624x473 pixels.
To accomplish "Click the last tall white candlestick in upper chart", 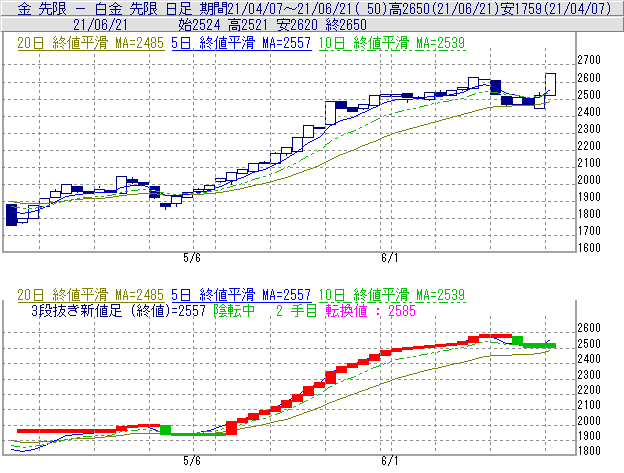I will point(550,84).
